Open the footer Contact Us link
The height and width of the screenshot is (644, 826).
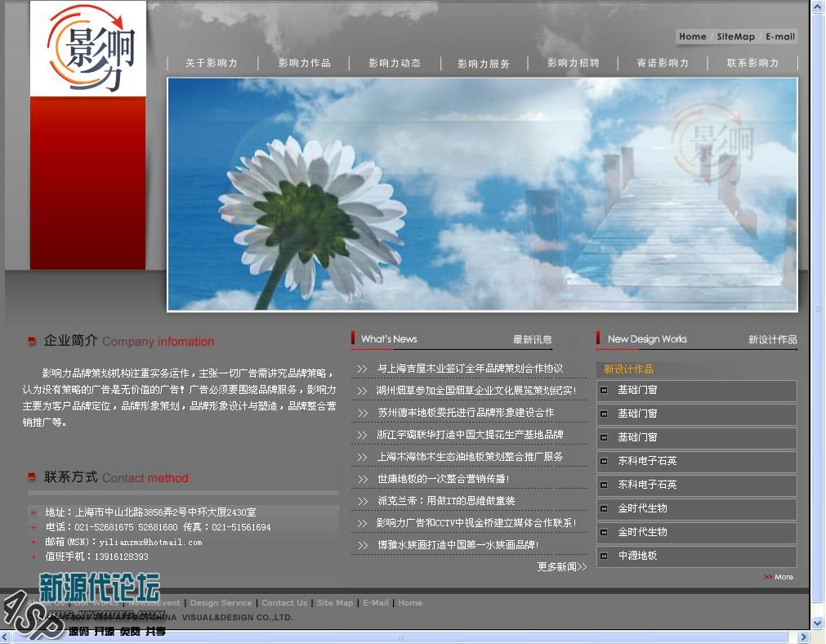click(284, 603)
